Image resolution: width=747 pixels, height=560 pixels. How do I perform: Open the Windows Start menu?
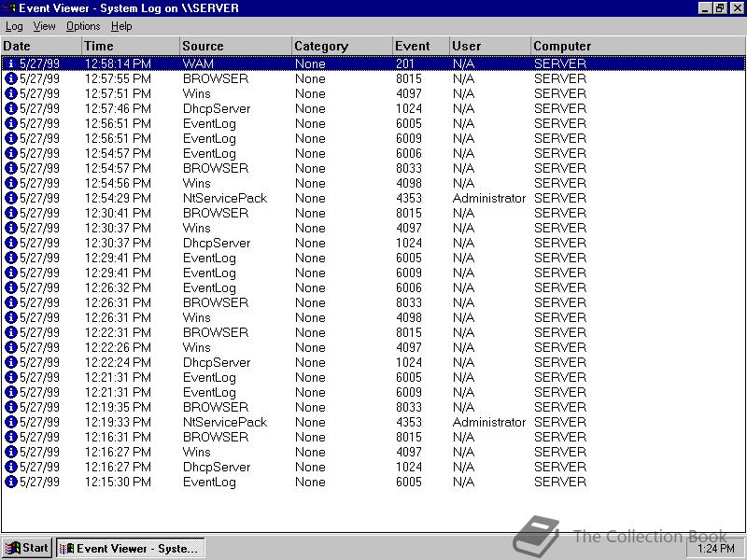(27, 548)
